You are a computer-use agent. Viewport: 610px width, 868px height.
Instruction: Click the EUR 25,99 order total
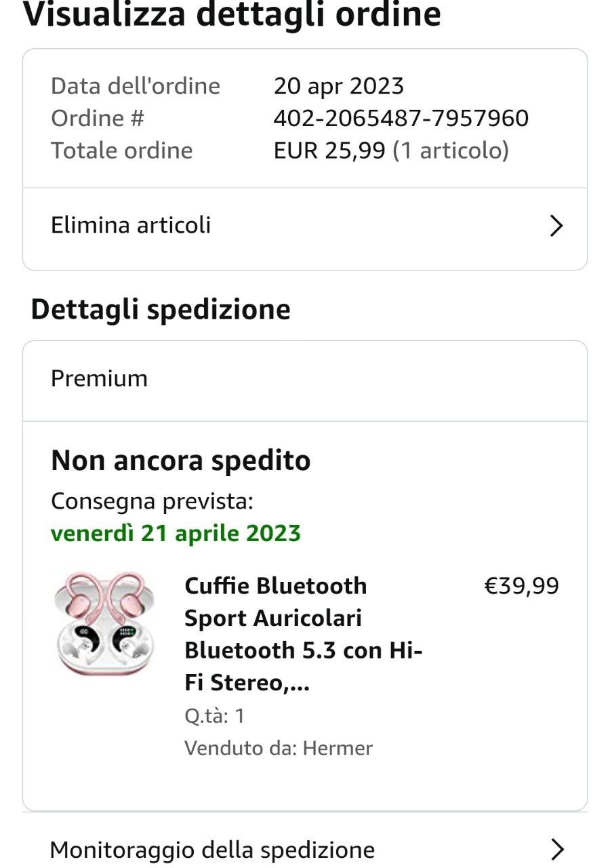click(x=329, y=151)
